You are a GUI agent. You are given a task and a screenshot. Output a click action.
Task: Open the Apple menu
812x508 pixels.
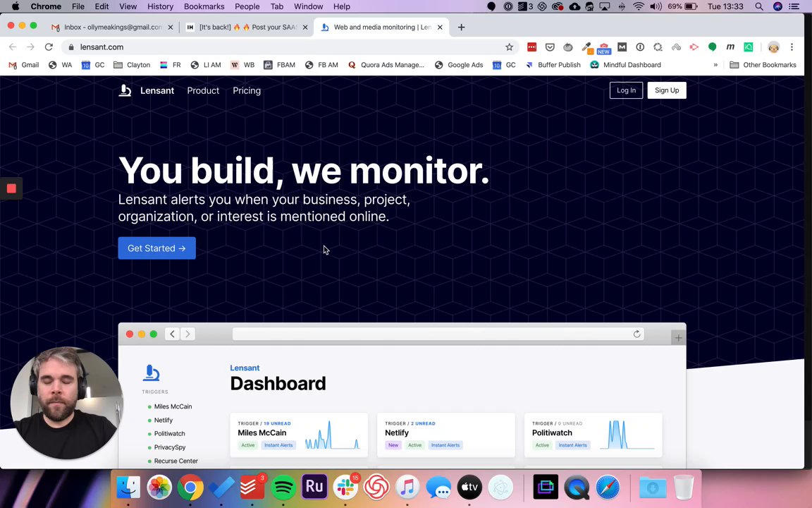[16, 6]
